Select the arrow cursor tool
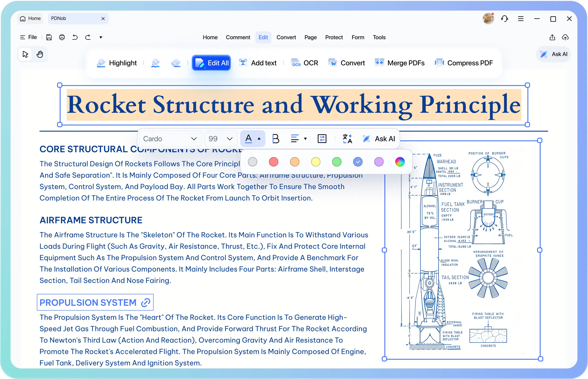Viewport: 588px width, 379px height. pyautogui.click(x=25, y=54)
